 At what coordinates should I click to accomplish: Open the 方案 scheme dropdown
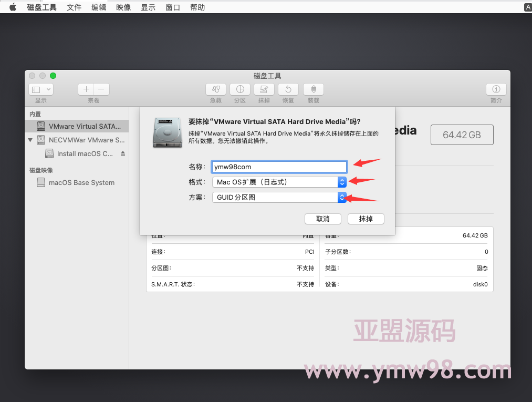[x=279, y=197]
